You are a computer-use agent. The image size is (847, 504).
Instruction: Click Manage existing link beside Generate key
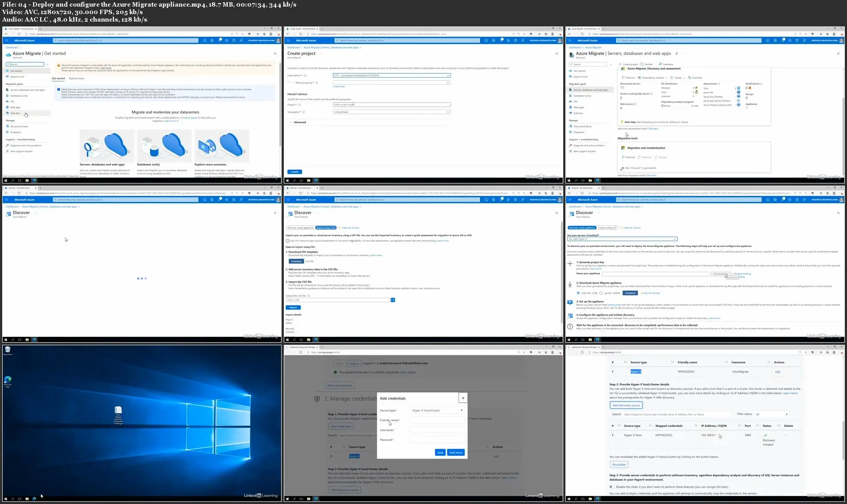tap(742, 274)
